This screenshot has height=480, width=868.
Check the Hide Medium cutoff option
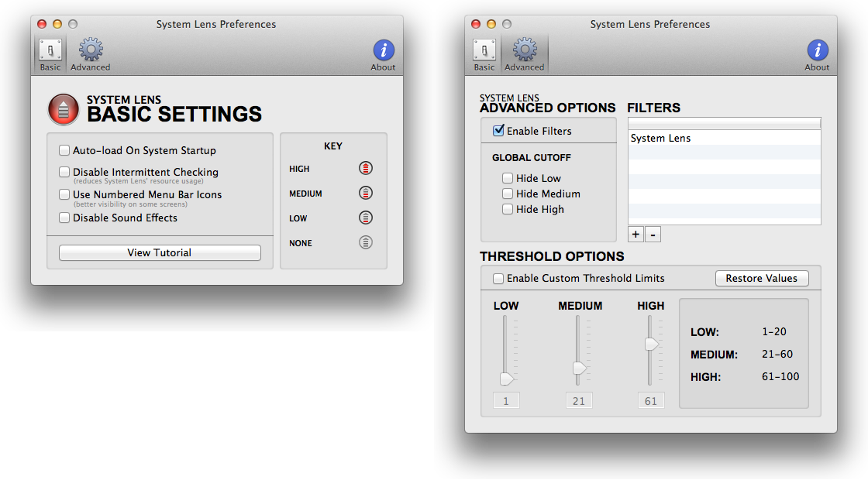point(508,194)
